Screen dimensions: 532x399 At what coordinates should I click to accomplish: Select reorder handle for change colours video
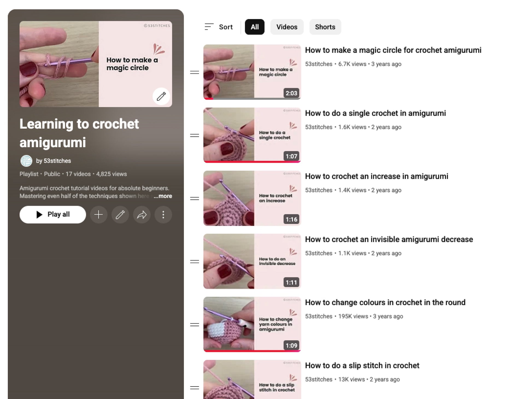click(x=194, y=325)
